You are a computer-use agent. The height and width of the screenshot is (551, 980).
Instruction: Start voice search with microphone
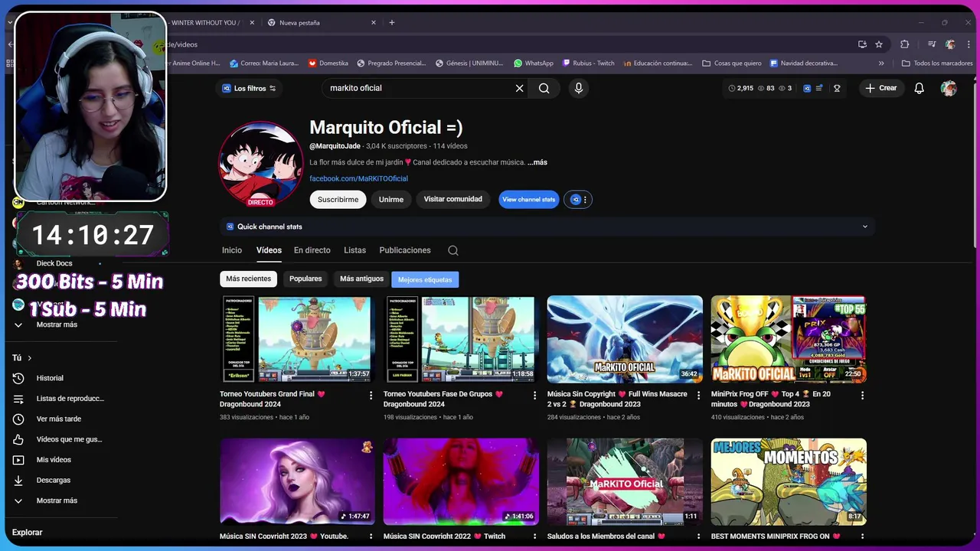click(579, 88)
